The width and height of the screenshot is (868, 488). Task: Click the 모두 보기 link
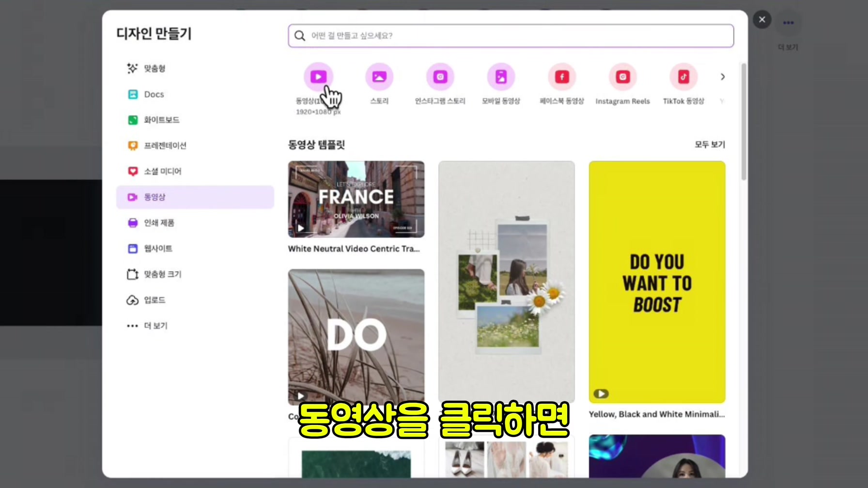[x=710, y=144]
